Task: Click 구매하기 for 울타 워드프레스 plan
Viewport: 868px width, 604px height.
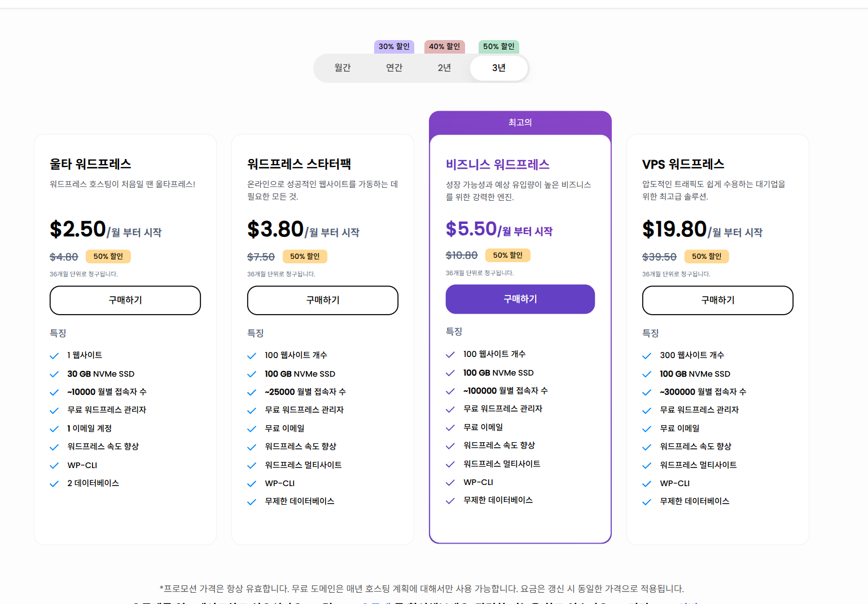Action: (x=125, y=300)
